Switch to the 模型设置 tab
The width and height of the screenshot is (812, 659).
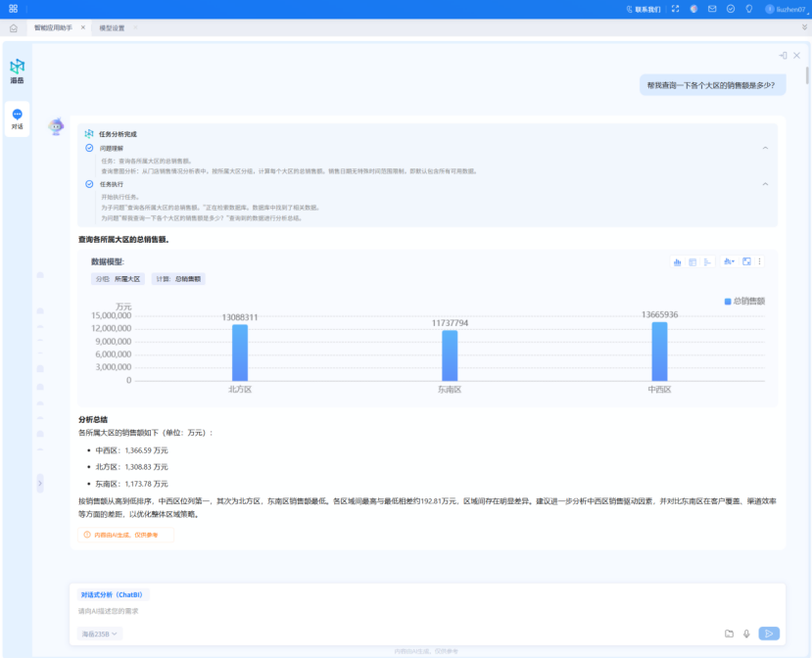coord(112,27)
